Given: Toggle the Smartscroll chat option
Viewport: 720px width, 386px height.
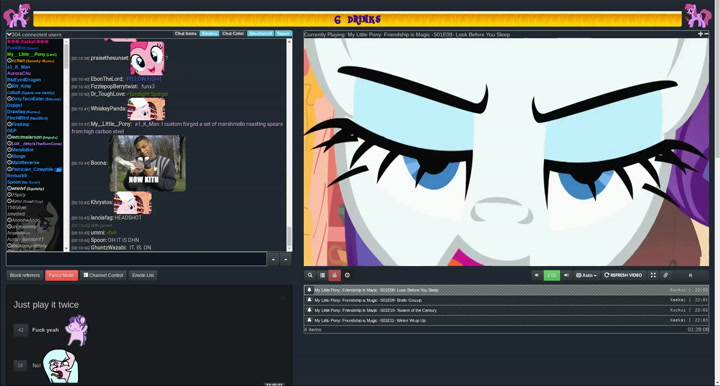Looking at the screenshot, I should pyautogui.click(x=260, y=34).
